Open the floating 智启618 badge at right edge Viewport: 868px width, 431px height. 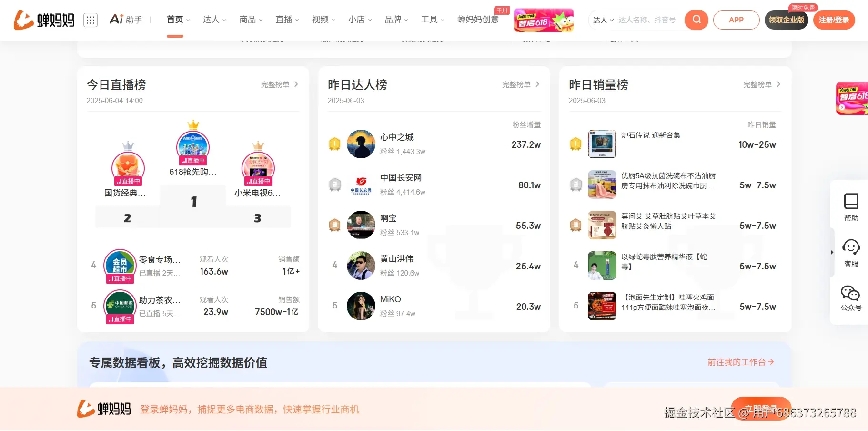tap(852, 99)
